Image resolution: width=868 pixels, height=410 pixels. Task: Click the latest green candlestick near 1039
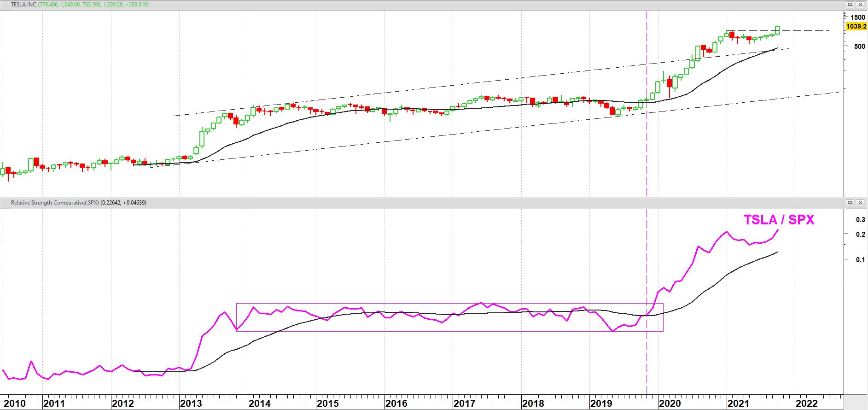(777, 30)
